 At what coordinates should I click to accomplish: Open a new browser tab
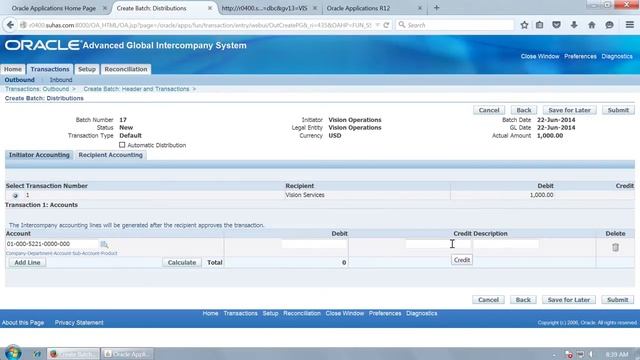pyautogui.click(x=436, y=8)
